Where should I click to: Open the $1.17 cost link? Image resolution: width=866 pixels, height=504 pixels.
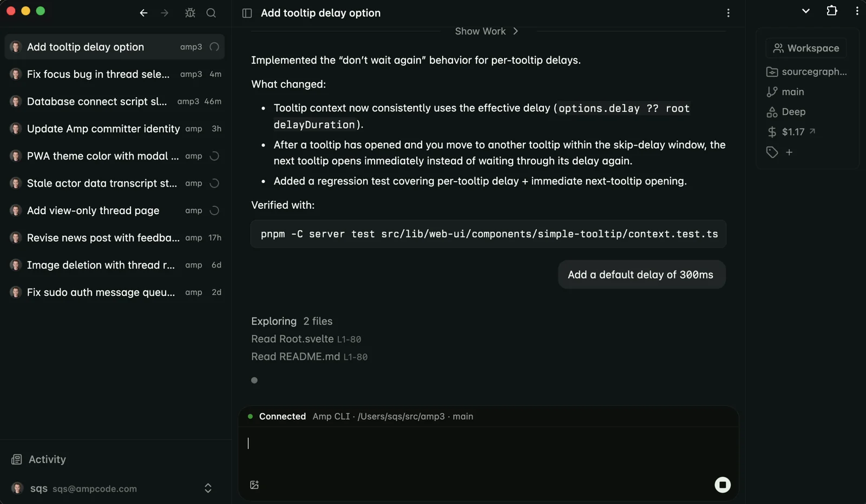[791, 132]
